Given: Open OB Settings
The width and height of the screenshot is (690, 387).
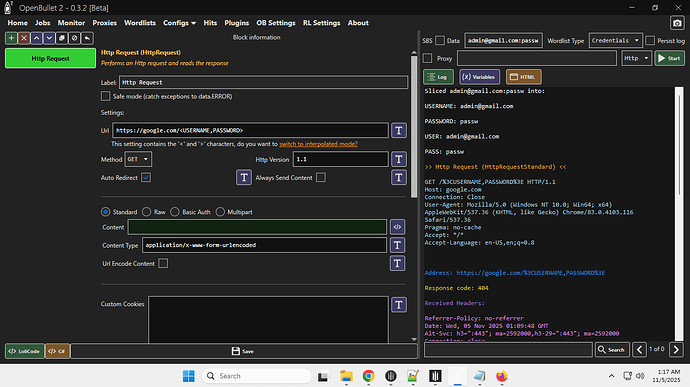Looking at the screenshot, I should click(x=276, y=23).
